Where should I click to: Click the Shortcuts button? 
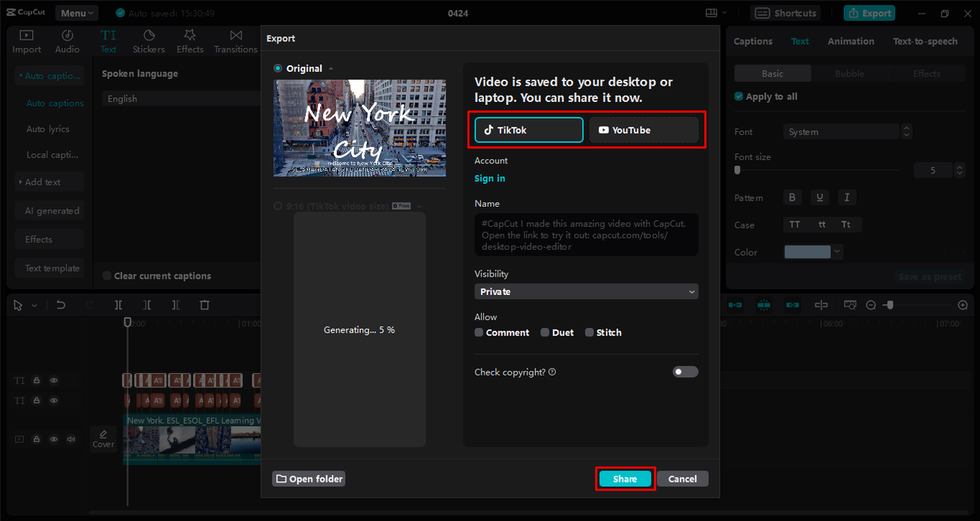tap(786, 13)
